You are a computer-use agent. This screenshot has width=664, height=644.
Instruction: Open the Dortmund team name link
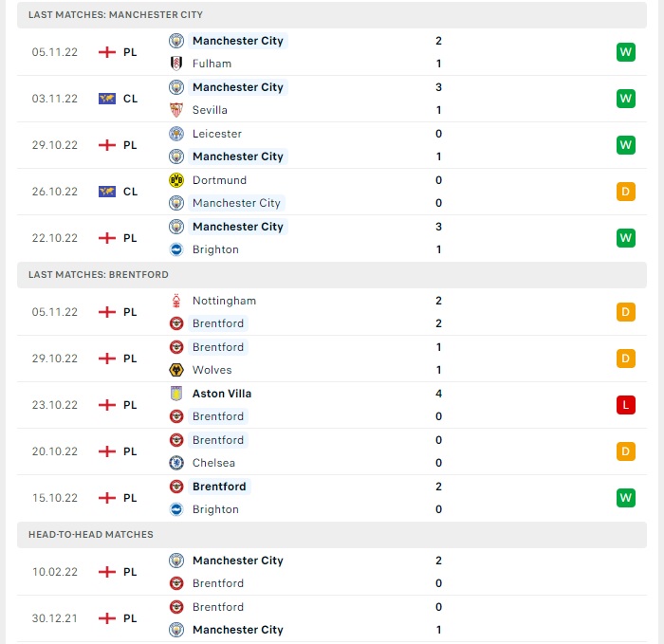[x=219, y=180]
